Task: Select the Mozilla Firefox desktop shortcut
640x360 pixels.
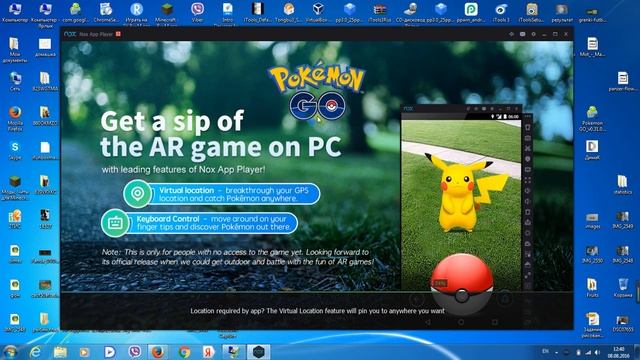Action: (x=15, y=118)
